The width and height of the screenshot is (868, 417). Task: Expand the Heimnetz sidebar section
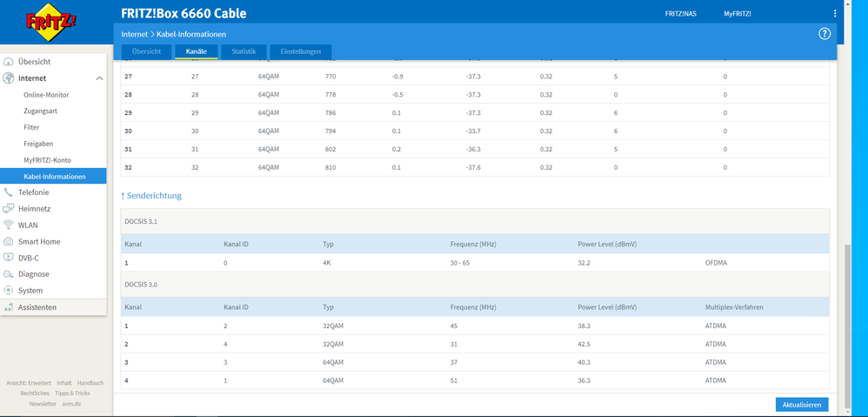pyautogui.click(x=34, y=209)
